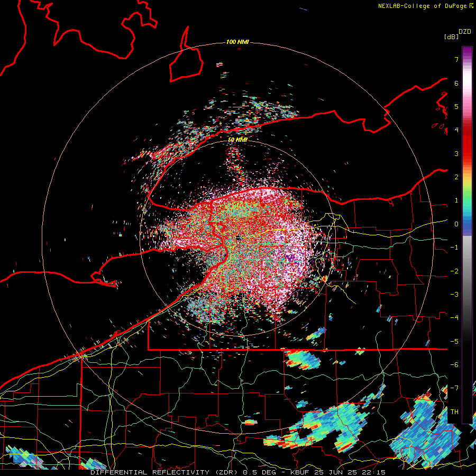The image size is (476, 476).
Task: Click the 2 value on the color scale
Action: [456, 177]
